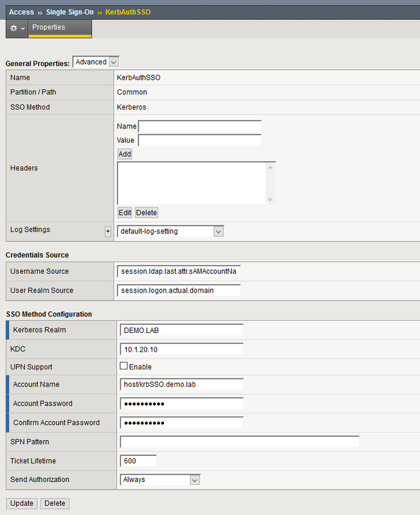Open the gear settings menu
Screen dimensions: 420x515
(x=16, y=28)
